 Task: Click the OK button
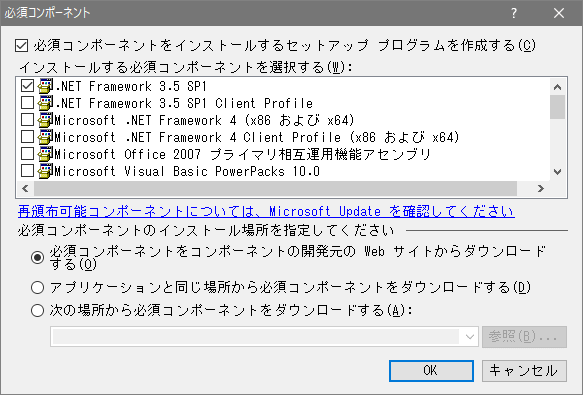click(x=431, y=370)
